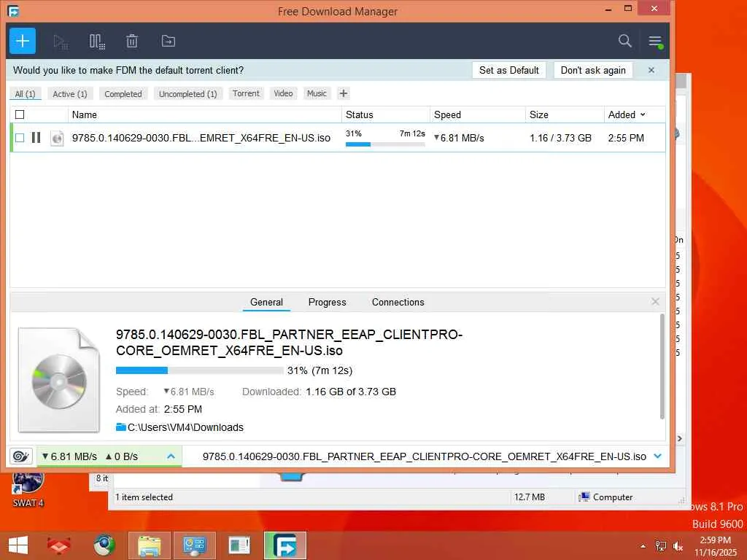Click the 9785 ISO file name in list
This screenshot has height=560, width=747.
click(x=201, y=138)
